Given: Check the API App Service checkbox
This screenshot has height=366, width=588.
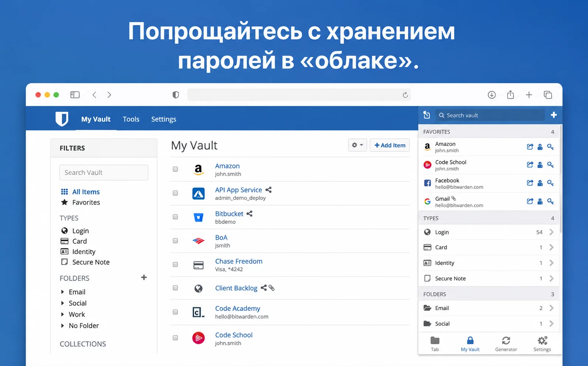Looking at the screenshot, I should 175,193.
